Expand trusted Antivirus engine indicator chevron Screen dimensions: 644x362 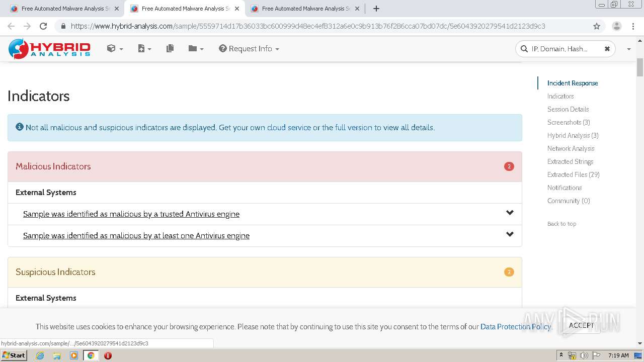tap(510, 213)
